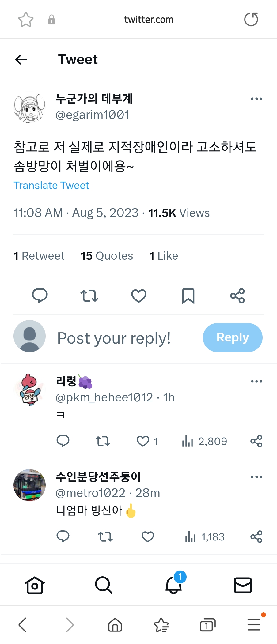
Task: Open browser hamburger menu
Action: 254,625
